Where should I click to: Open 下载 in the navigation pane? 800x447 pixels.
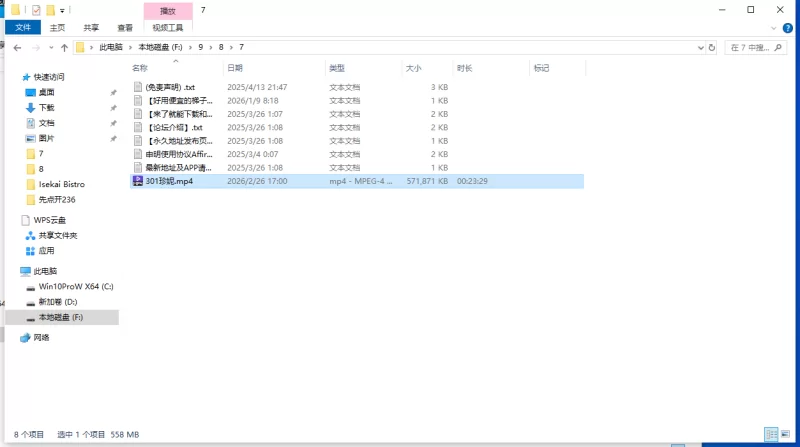(46, 108)
